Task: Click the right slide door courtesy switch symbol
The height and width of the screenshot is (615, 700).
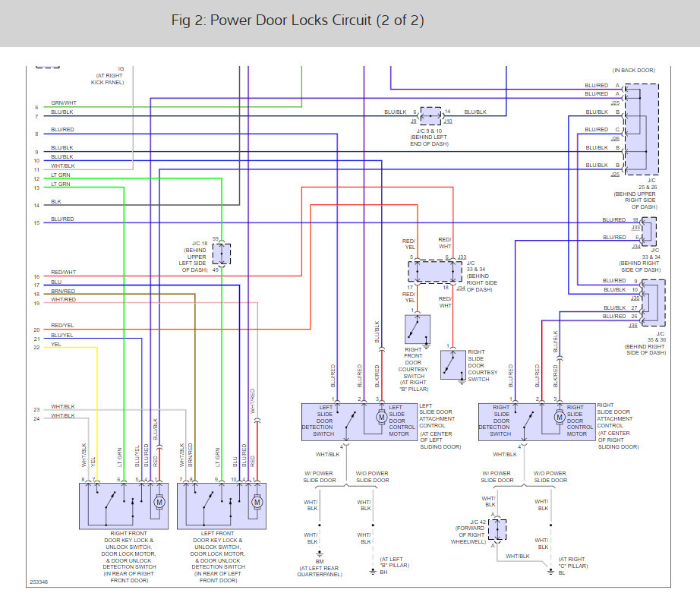Action: (x=453, y=365)
